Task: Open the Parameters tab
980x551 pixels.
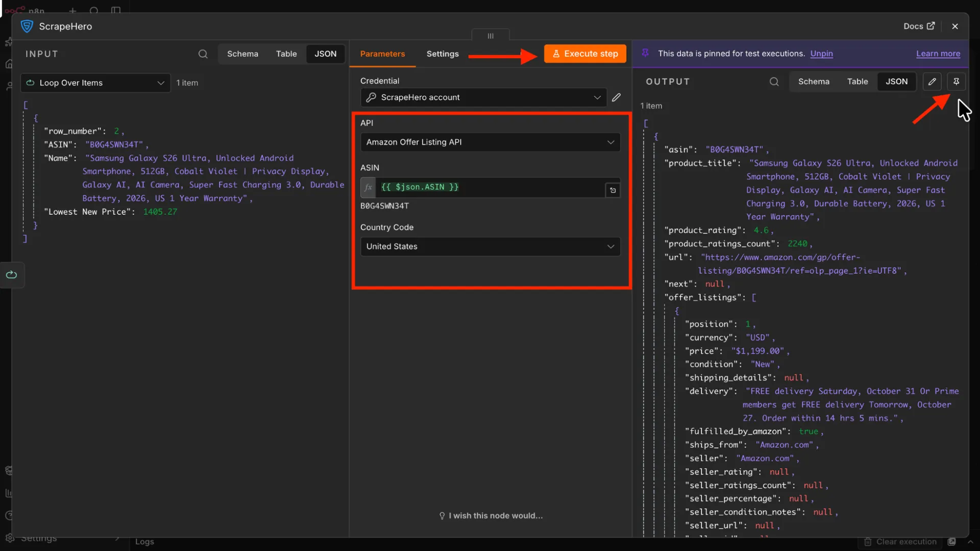Action: (382, 54)
